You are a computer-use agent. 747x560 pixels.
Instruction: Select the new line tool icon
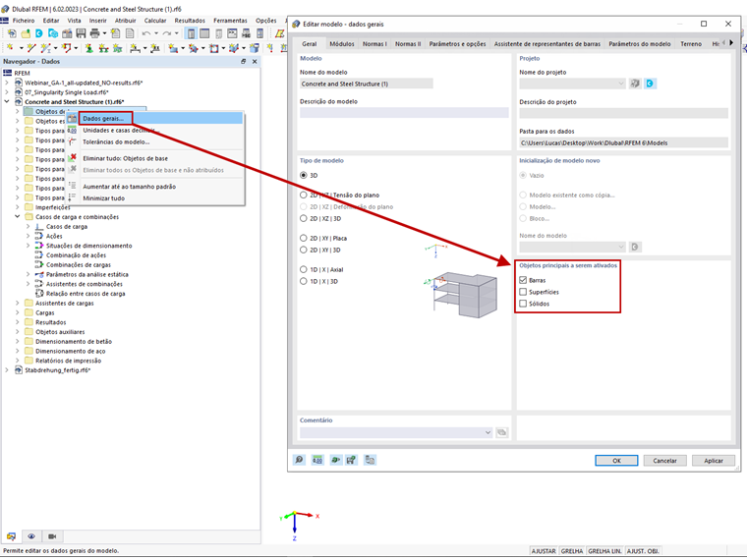(x=31, y=47)
